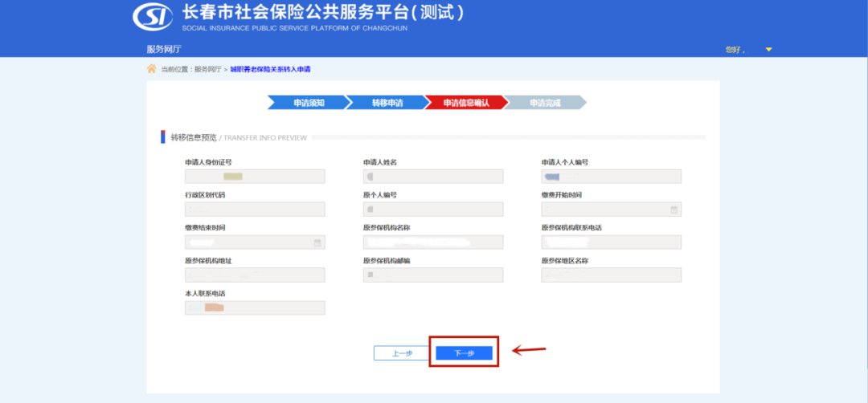The height and width of the screenshot is (403, 868).
Task: Open calendar picker for 缴费结束时间
Action: (317, 242)
